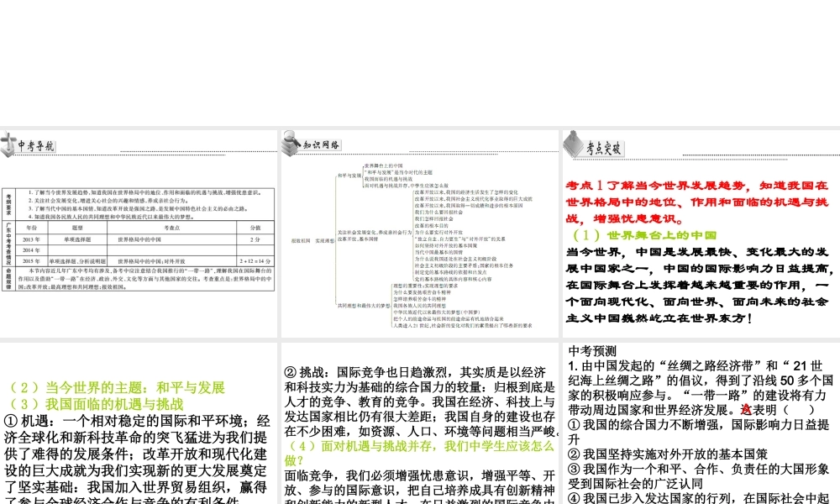Click answer option ② 我国坚持实施对外开放的基本国策
Image resolution: width=840 pixels, height=504 pixels.
668,454
